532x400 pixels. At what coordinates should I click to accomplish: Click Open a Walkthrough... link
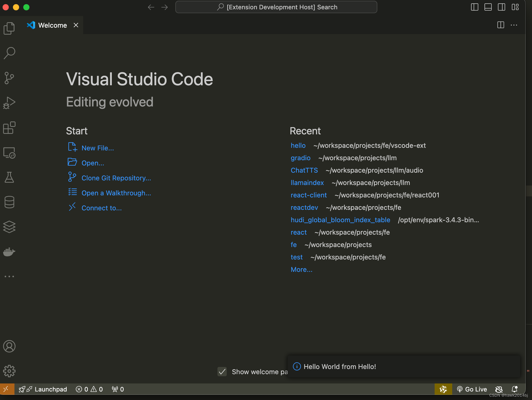(116, 193)
